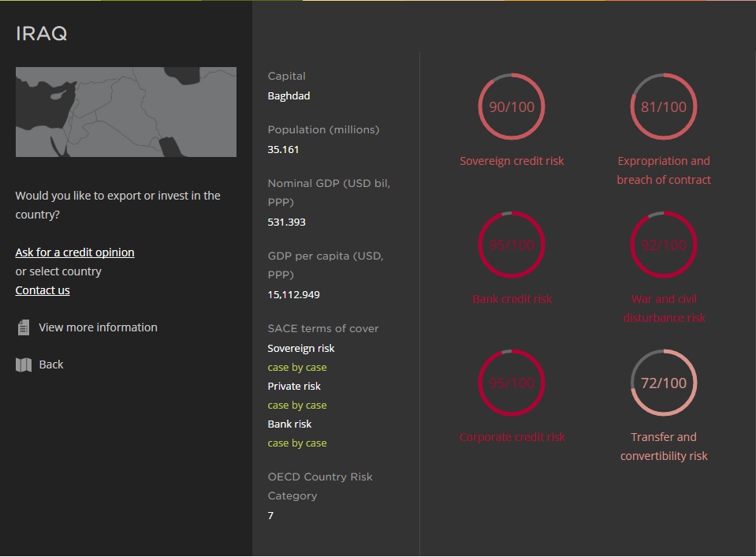Click View more information text
The width and height of the screenshot is (756, 557).
click(98, 327)
